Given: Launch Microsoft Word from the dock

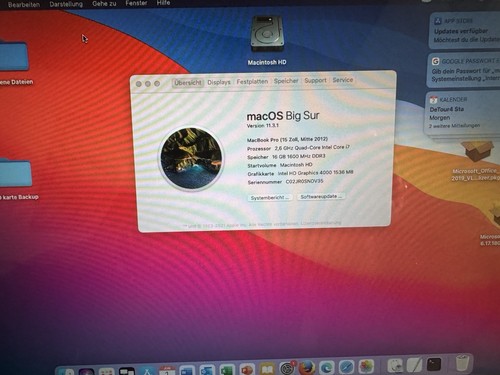Looking at the screenshot, I should click(x=187, y=370).
